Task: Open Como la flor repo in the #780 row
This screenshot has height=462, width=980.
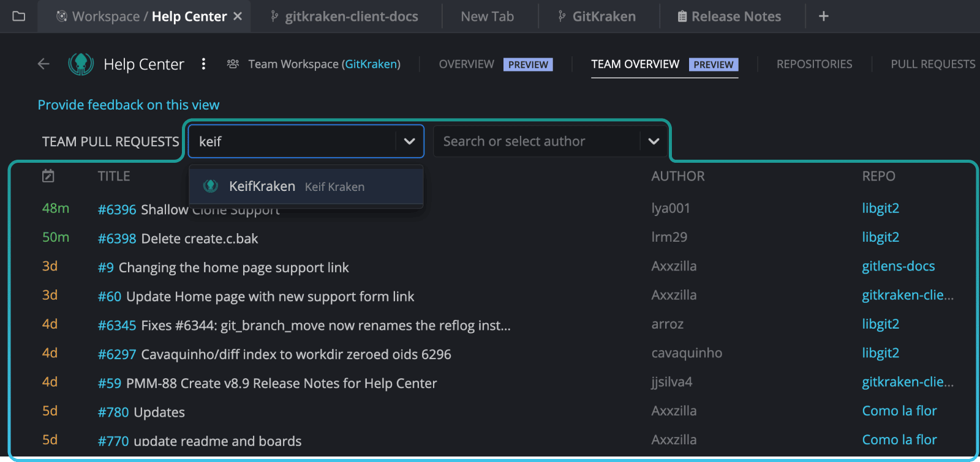Action: [899, 411]
